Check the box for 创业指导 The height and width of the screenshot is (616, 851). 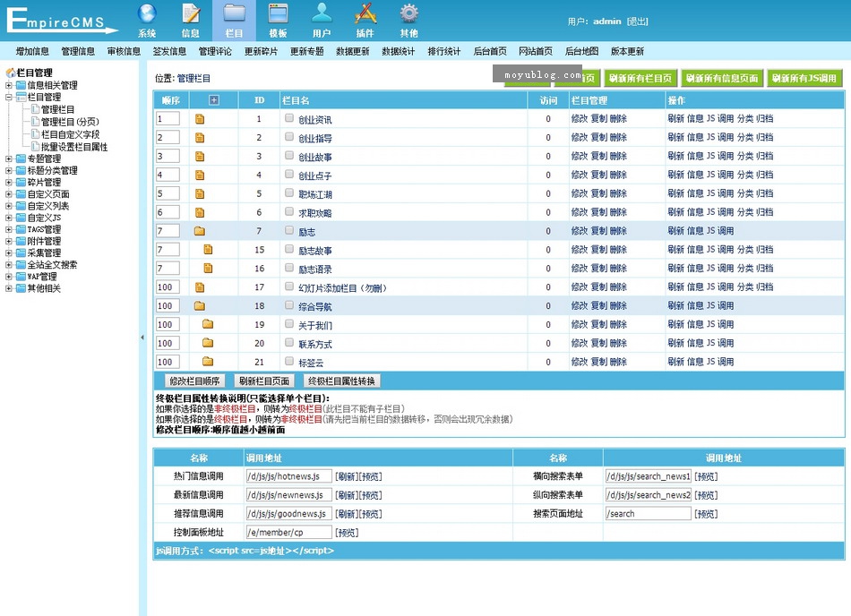pyautogui.click(x=289, y=137)
